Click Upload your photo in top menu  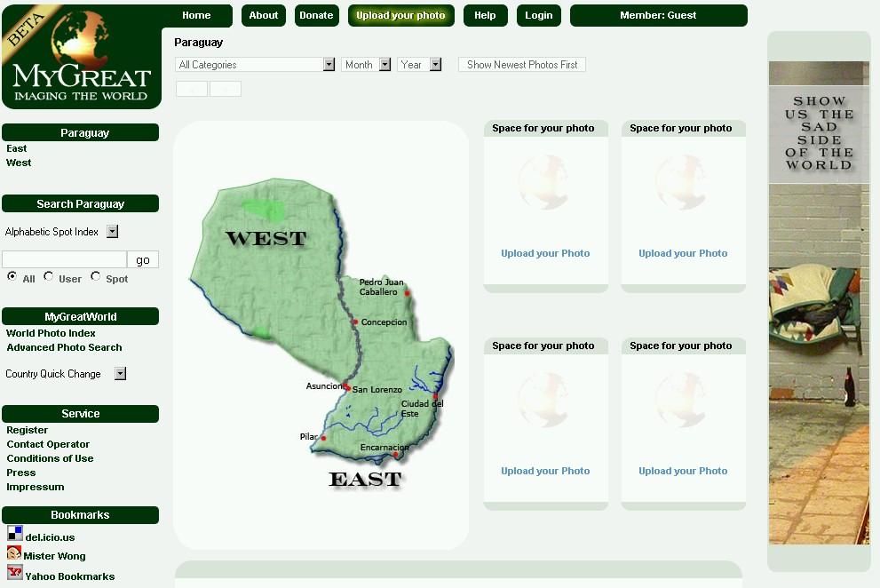400,15
